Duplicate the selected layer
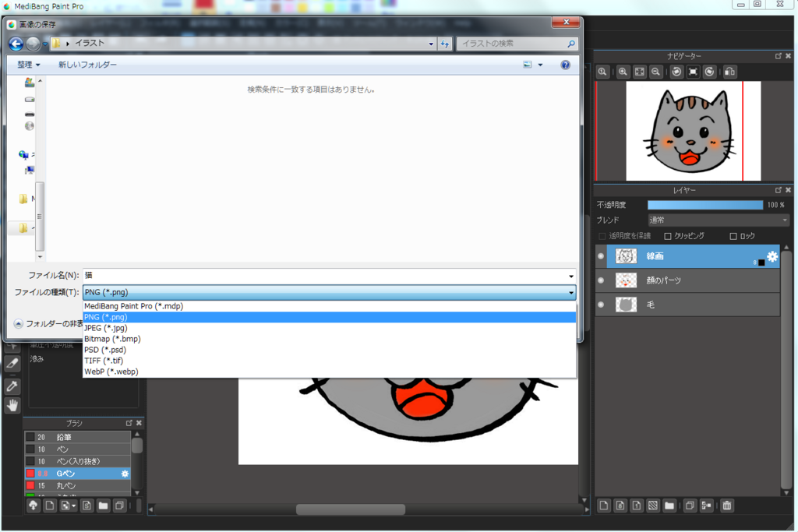The image size is (798, 532). pos(690,505)
